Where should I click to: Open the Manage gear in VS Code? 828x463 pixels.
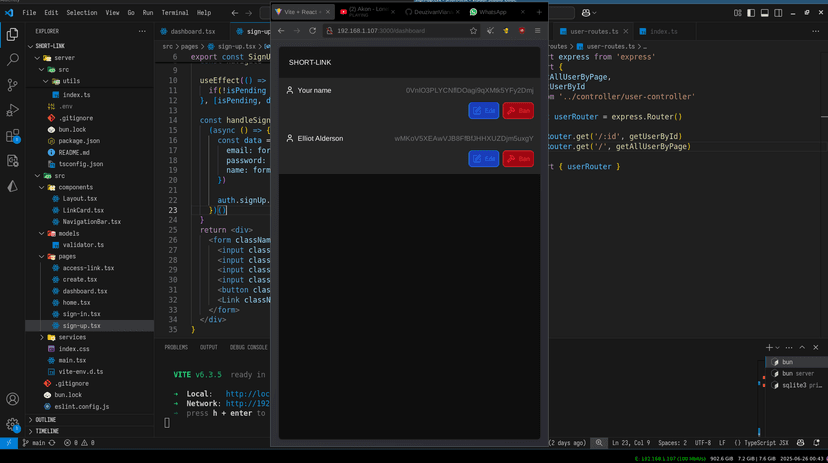coord(12,424)
